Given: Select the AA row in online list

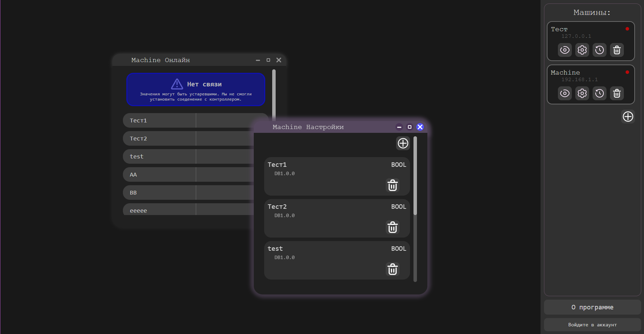Looking at the screenshot, I should 159,174.
